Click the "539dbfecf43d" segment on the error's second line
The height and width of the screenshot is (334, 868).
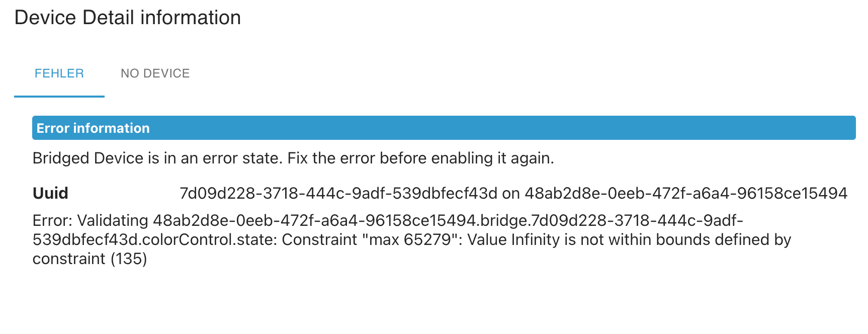coord(84,240)
